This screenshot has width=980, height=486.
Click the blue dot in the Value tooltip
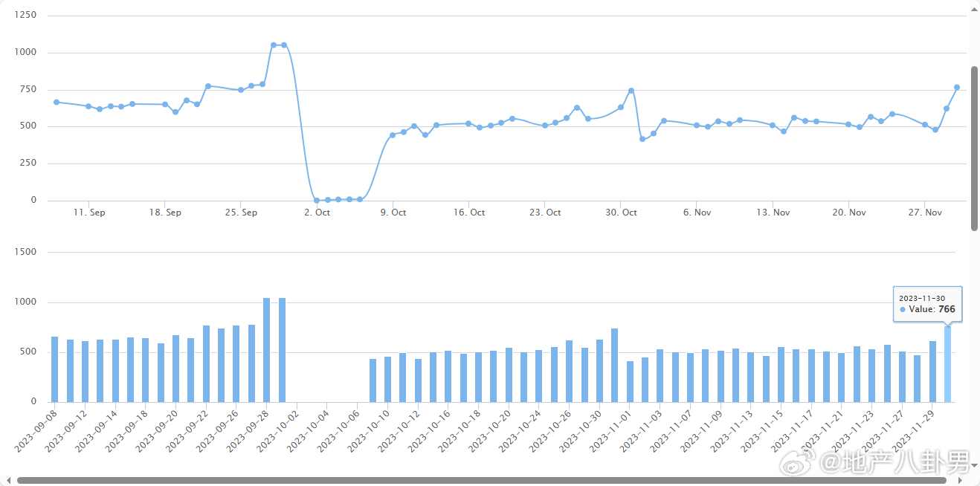click(x=903, y=309)
